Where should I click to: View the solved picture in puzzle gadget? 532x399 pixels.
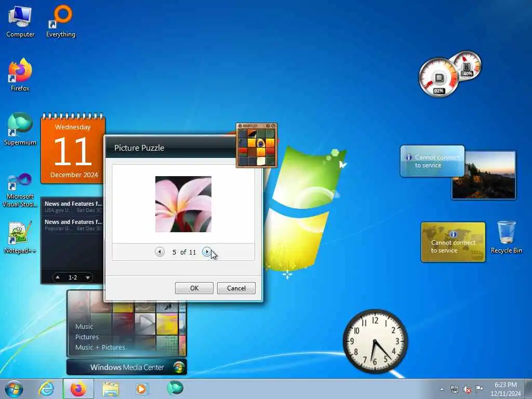point(268,126)
